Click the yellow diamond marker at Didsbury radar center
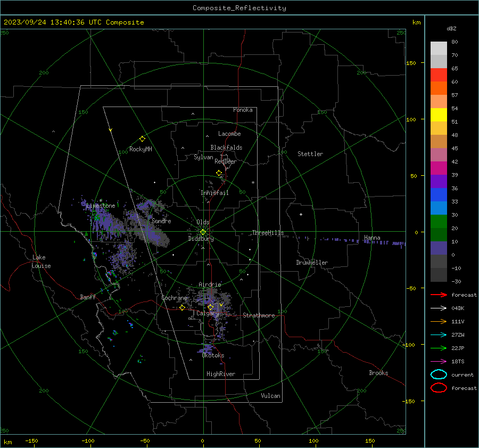The height and width of the screenshot is (448, 479). click(x=203, y=232)
